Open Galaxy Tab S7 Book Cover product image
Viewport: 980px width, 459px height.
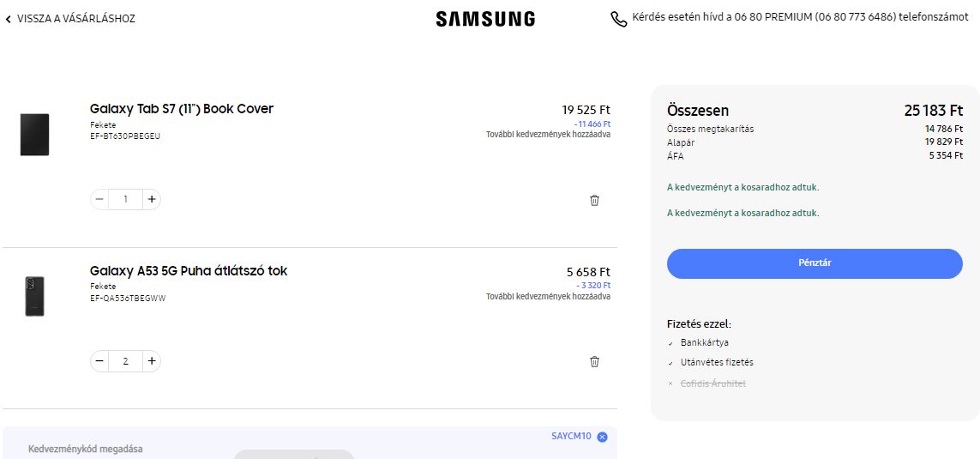point(34,135)
